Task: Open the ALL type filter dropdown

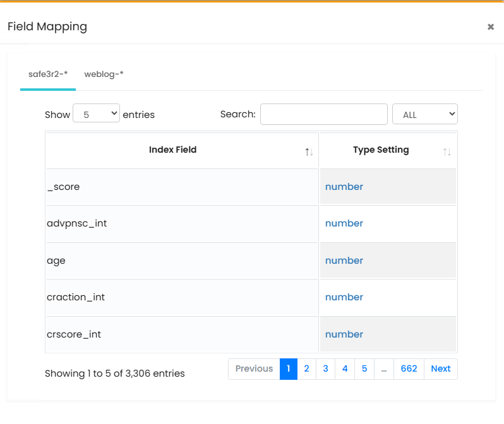Action: point(425,114)
